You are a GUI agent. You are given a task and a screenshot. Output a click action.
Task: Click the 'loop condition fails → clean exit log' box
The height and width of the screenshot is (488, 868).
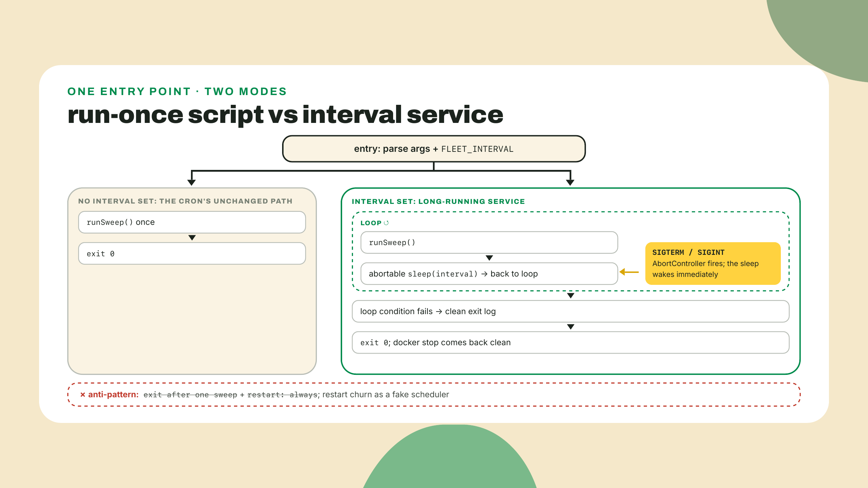[x=571, y=311]
